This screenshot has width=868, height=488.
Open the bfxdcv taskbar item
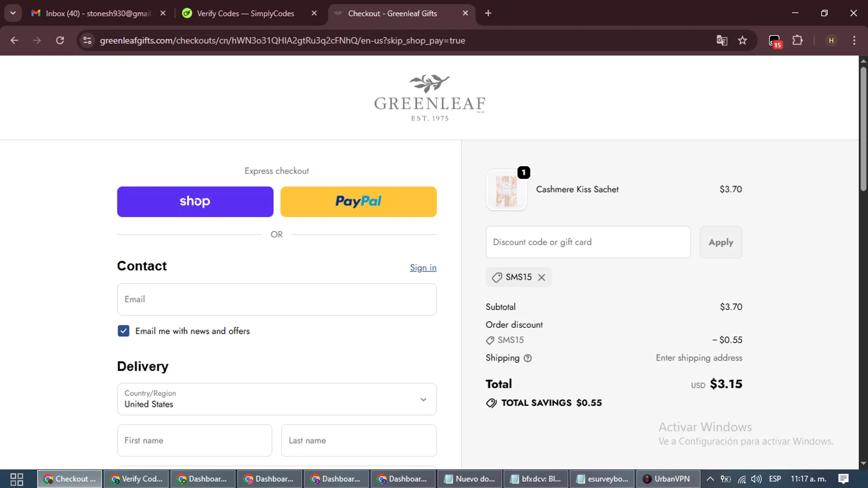pyautogui.click(x=536, y=479)
